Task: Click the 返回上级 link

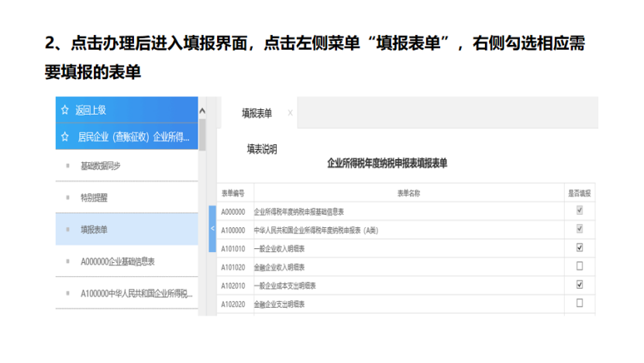Action: (91, 110)
